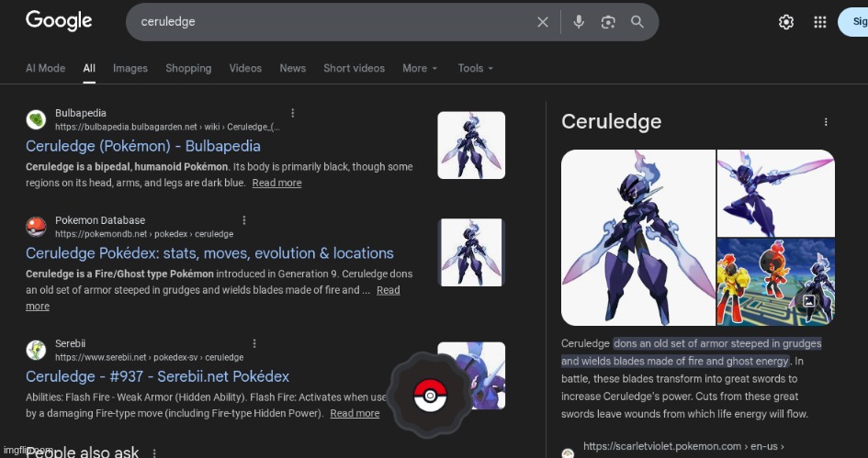Expand the More dropdown in search tabs
The height and width of the screenshot is (458, 868).
pyautogui.click(x=420, y=68)
